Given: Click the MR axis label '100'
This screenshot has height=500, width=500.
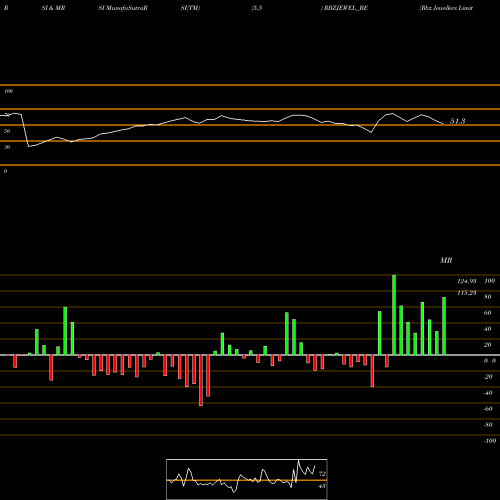Looking at the screenshot, I should [x=489, y=281].
